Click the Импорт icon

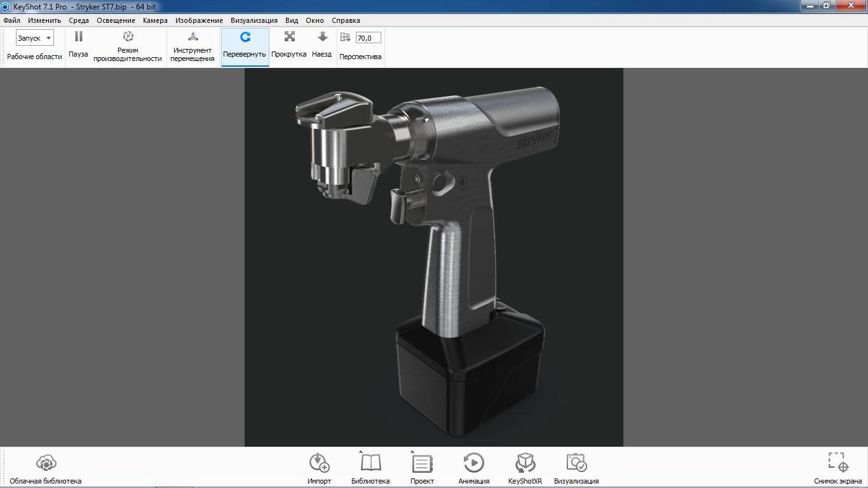[x=319, y=463]
